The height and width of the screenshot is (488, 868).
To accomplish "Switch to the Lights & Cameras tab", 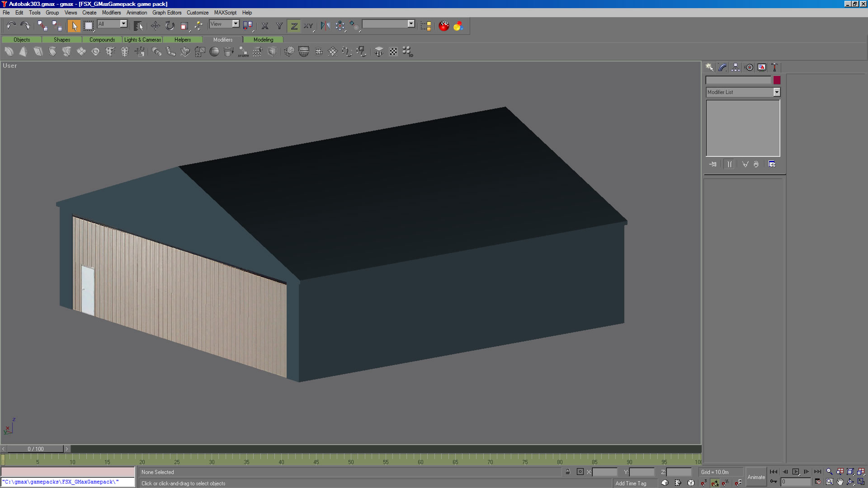I will [142, 40].
